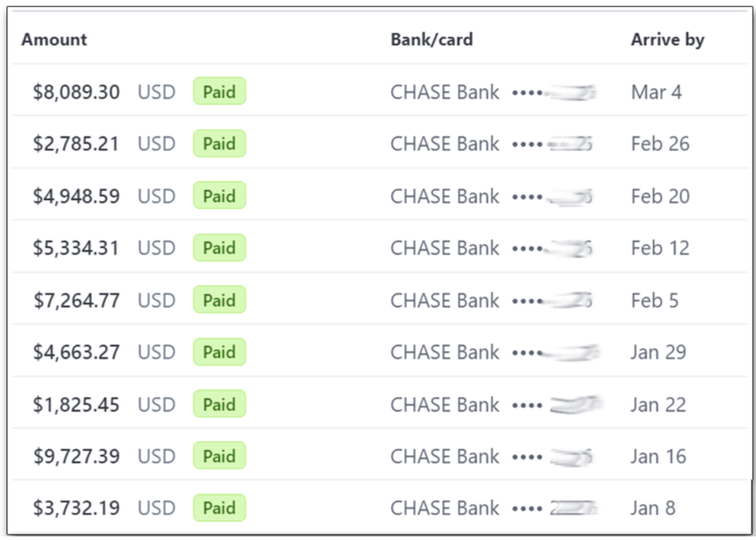Open the $3,732.19 payout amount
The image size is (756, 540).
(76, 508)
